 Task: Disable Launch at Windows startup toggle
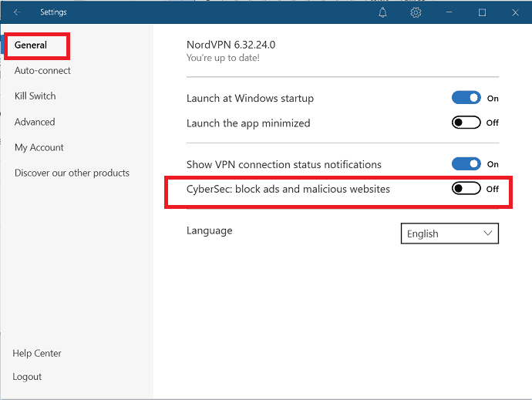466,98
